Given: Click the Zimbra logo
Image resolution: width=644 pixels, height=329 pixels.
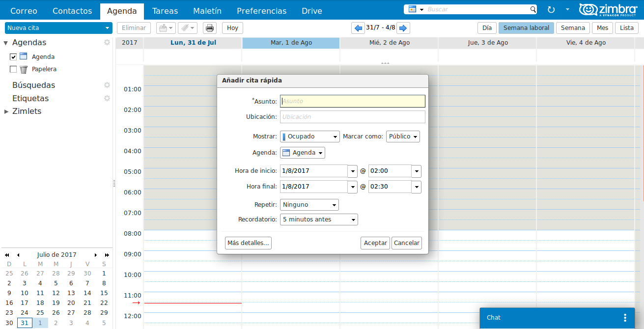Looking at the screenshot, I should click(608, 9).
